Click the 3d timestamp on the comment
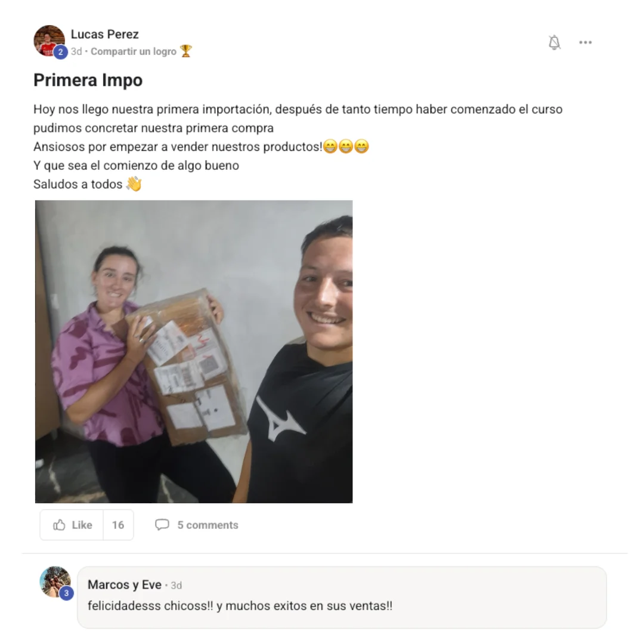The width and height of the screenshot is (644, 644). (x=176, y=586)
